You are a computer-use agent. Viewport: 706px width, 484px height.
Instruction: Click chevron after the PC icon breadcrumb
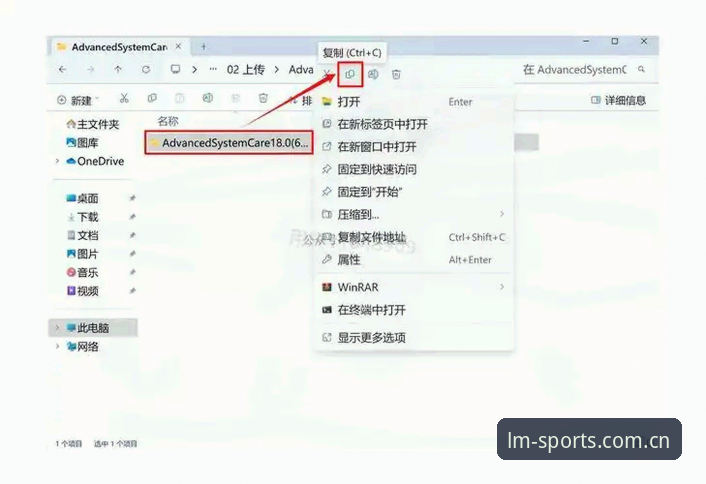[x=195, y=69]
